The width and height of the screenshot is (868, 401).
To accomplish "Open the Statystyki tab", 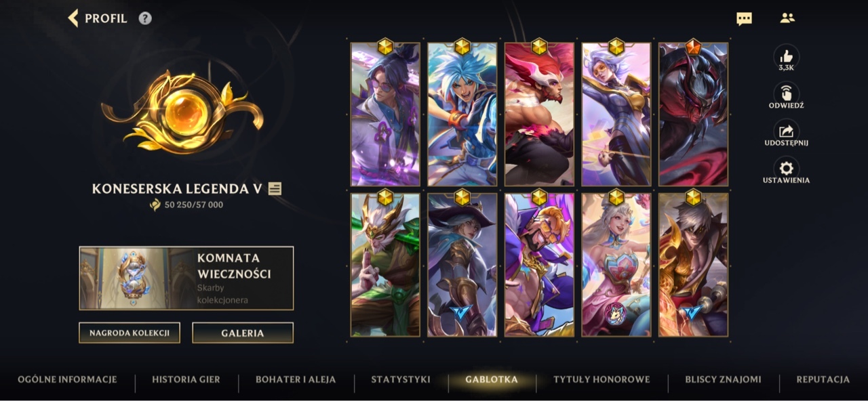I will coord(401,379).
